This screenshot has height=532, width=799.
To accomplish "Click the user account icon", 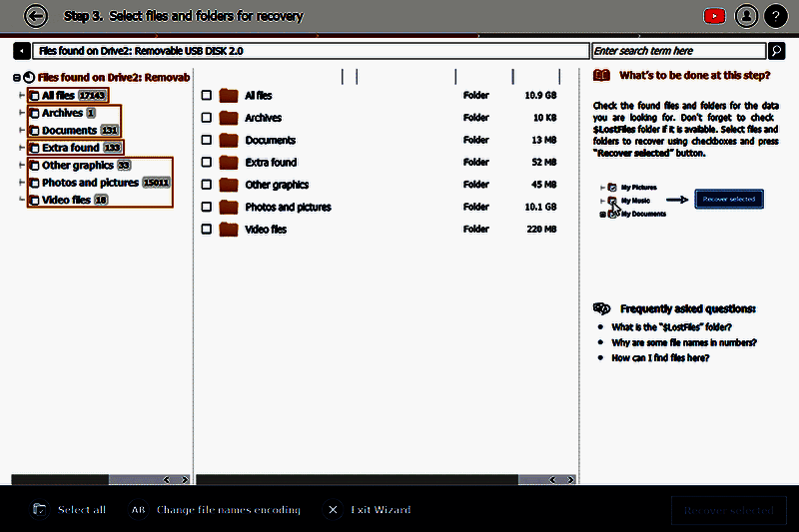I will tap(745, 16).
